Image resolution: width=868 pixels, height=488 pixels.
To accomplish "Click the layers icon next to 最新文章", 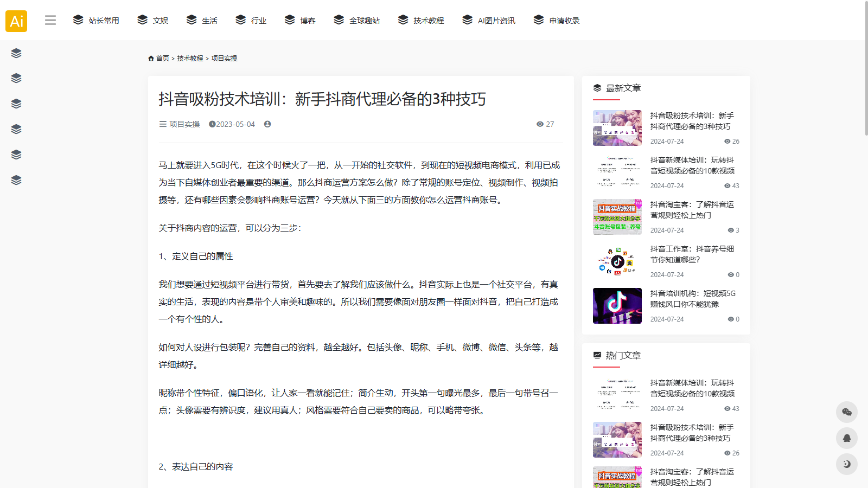I will pos(597,88).
